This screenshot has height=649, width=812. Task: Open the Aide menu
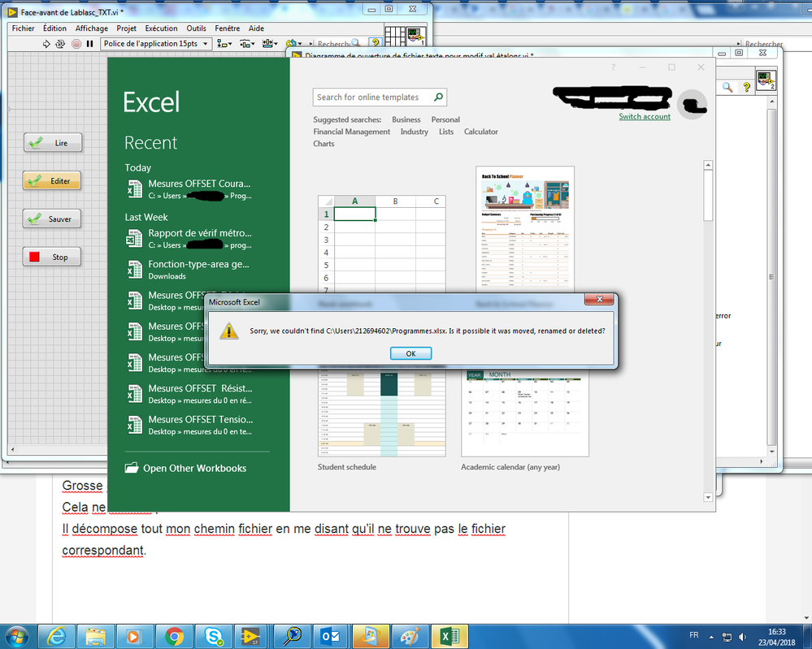point(256,28)
